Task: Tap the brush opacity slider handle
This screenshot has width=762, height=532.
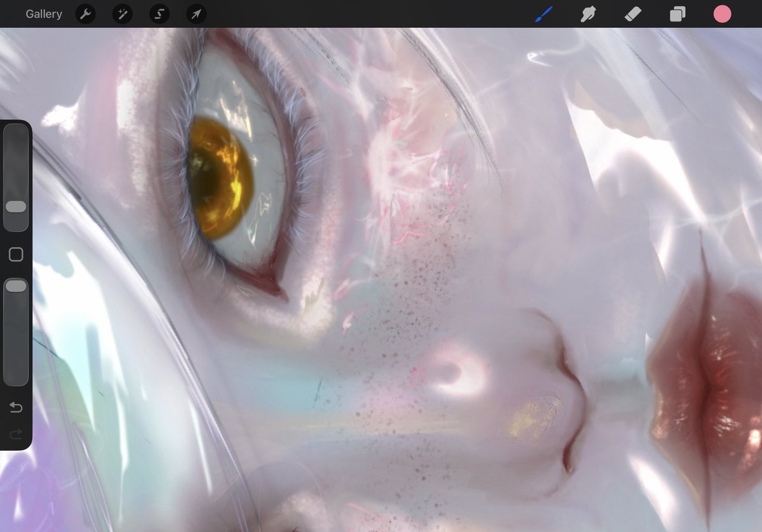Action: point(16,286)
